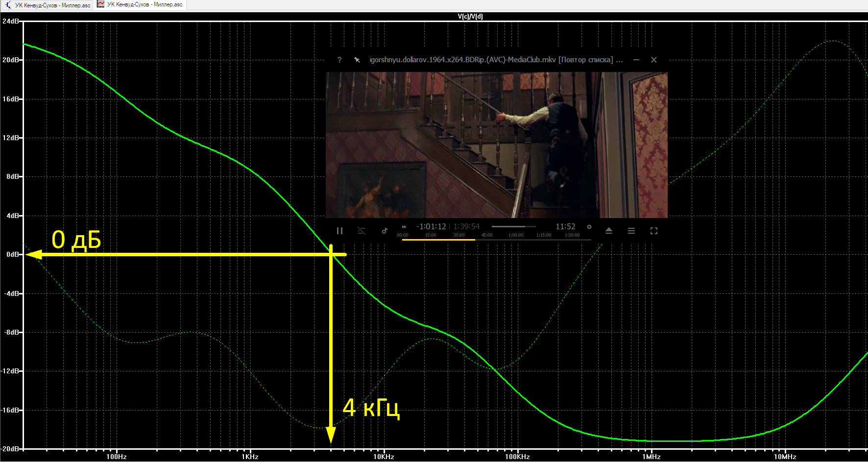Viewport: 868px width, 462px height.
Task: Click the 1:30:00 mark on player timeline
Action: click(x=572, y=235)
